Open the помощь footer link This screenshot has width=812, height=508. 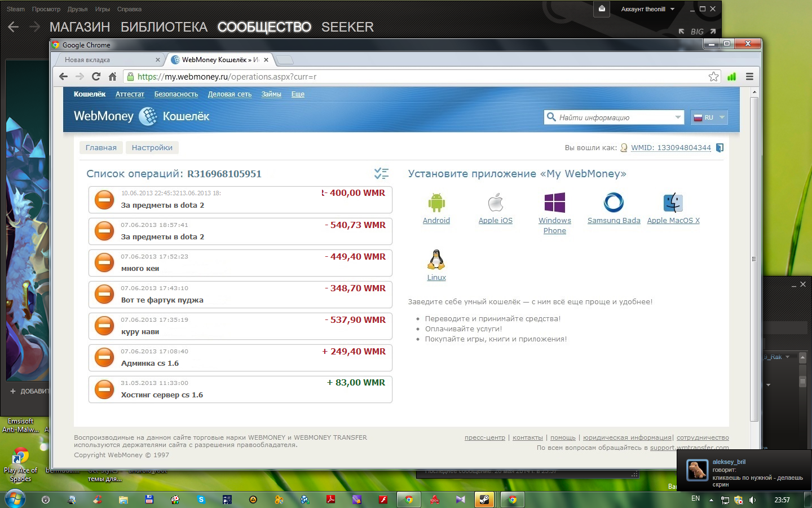563,437
